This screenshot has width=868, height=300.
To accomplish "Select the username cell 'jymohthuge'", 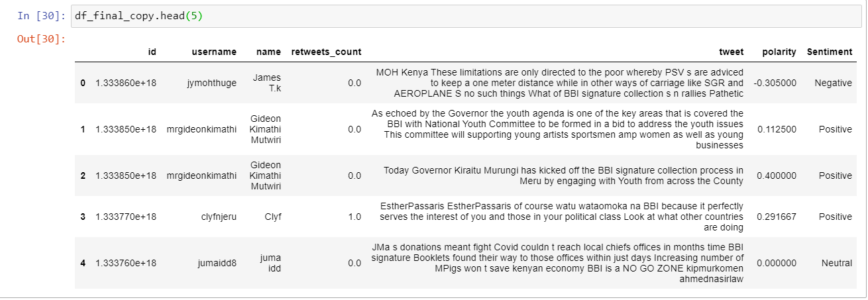I will 211,83.
